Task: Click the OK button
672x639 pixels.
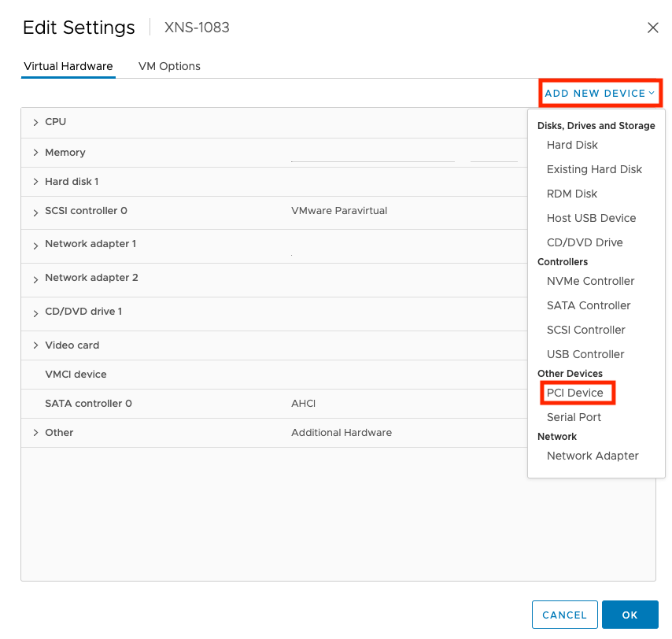Action: pos(630,615)
